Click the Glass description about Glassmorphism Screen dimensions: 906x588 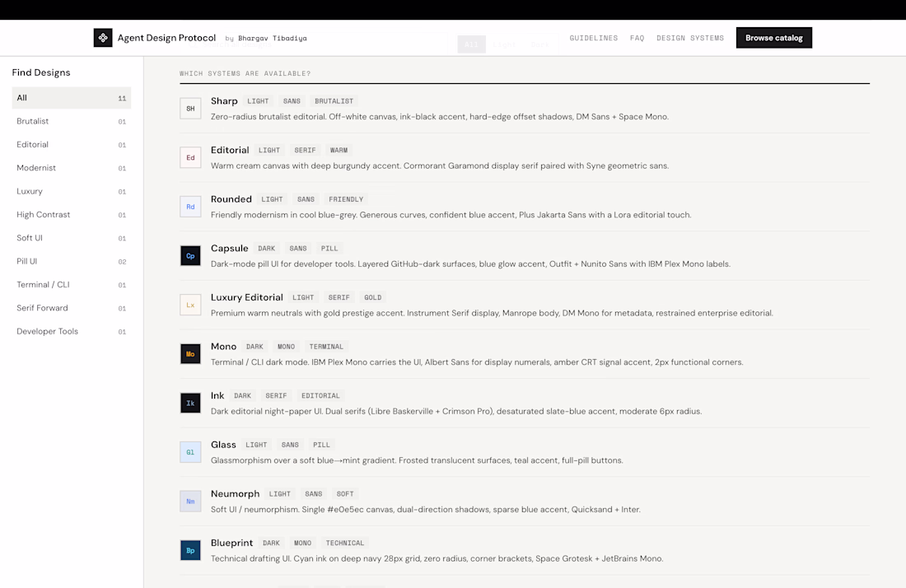[x=417, y=460]
